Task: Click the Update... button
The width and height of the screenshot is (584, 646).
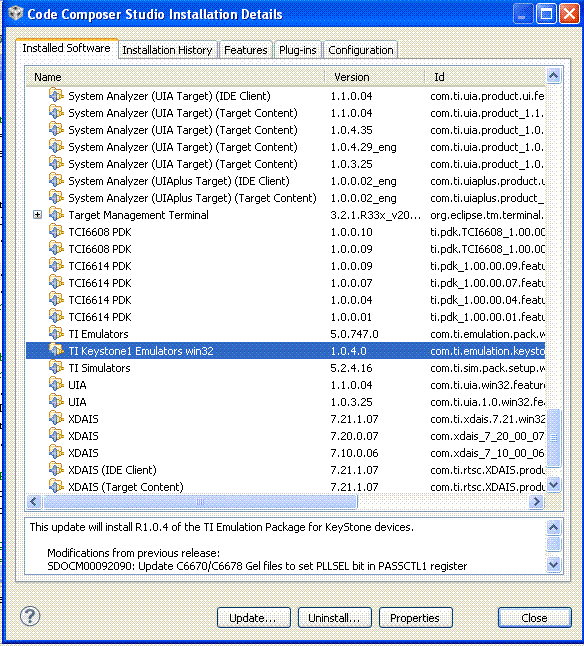Action: (x=254, y=618)
